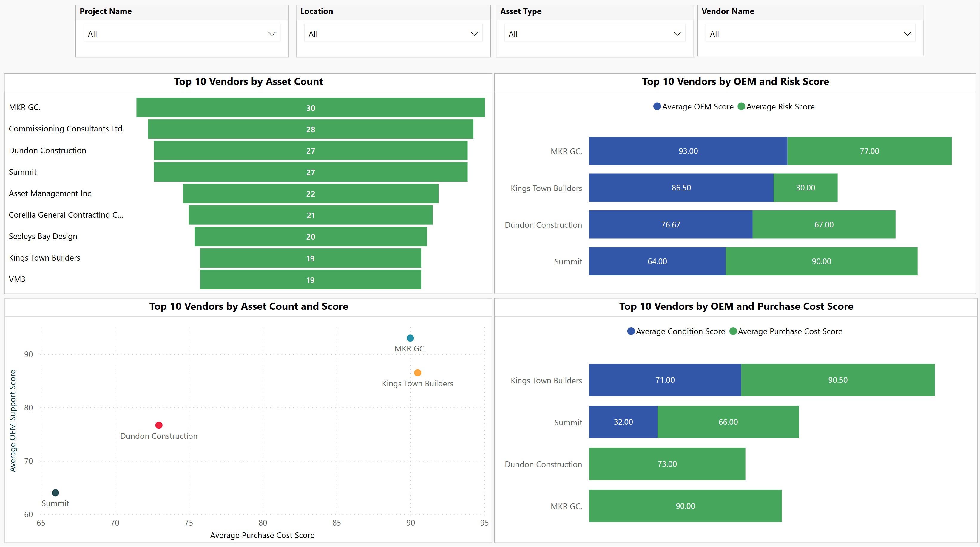980x547 pixels.
Task: Click Kings Town Builders 86.50 OEM segment
Action: (680, 188)
